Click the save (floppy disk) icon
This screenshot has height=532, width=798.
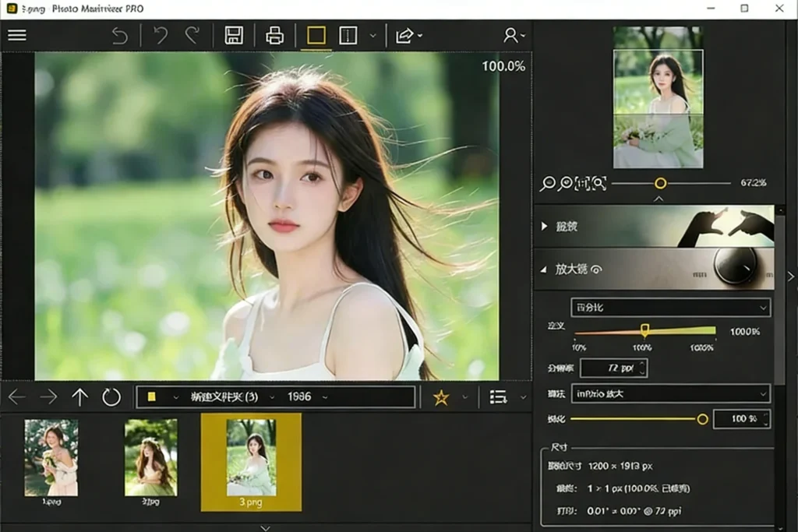point(233,35)
